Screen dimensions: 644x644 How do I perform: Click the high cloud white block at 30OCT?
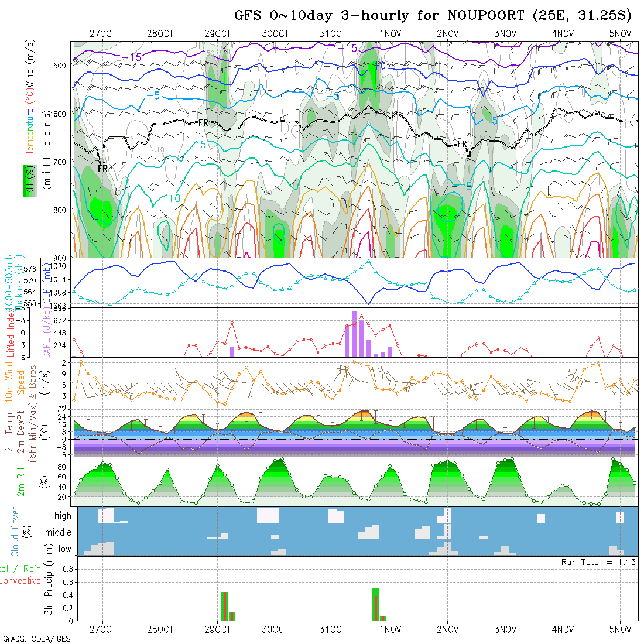[x=268, y=515]
